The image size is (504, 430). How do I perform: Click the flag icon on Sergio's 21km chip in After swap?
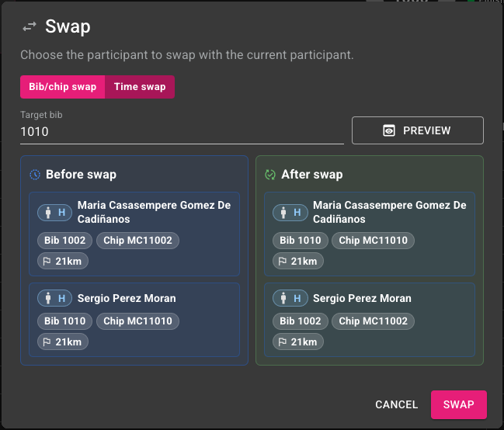coord(282,342)
